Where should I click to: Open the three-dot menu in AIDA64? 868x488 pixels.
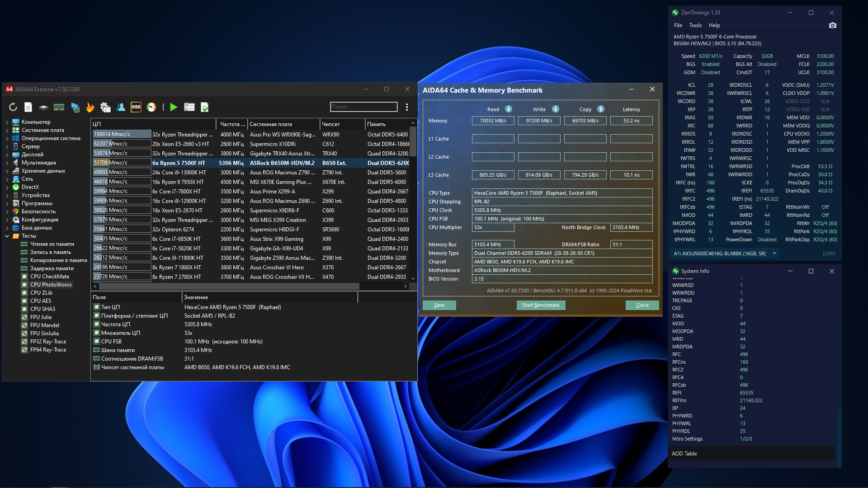tap(407, 107)
